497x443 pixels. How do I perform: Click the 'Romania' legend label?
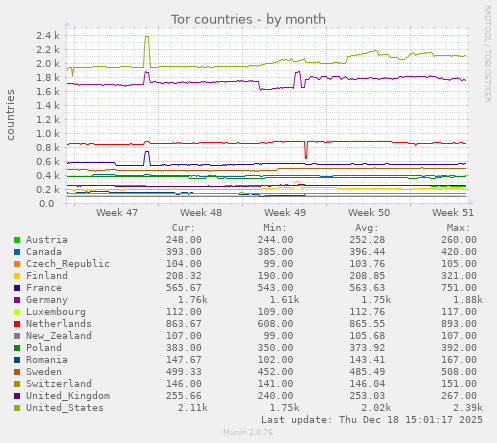pyautogui.click(x=47, y=360)
